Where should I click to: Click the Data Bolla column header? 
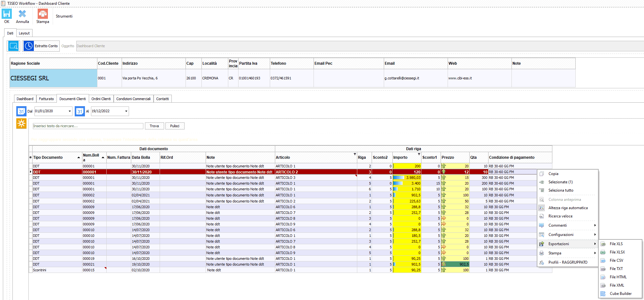point(145,157)
